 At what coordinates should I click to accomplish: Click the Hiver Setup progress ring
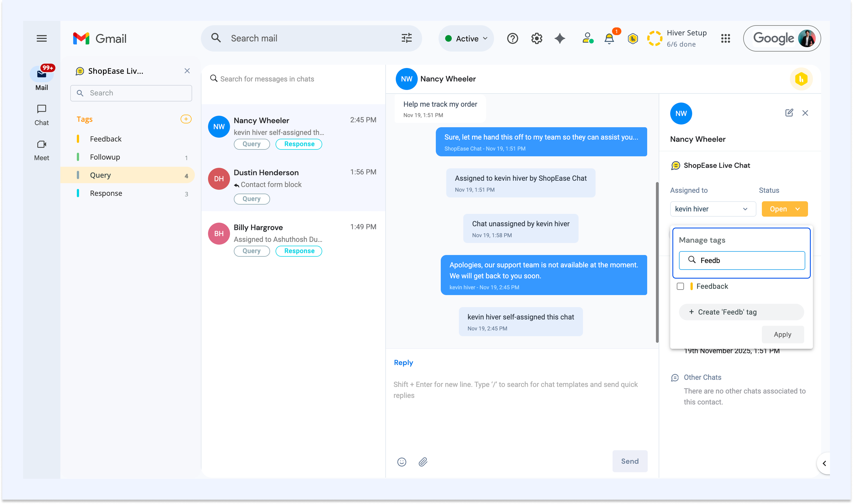click(654, 38)
